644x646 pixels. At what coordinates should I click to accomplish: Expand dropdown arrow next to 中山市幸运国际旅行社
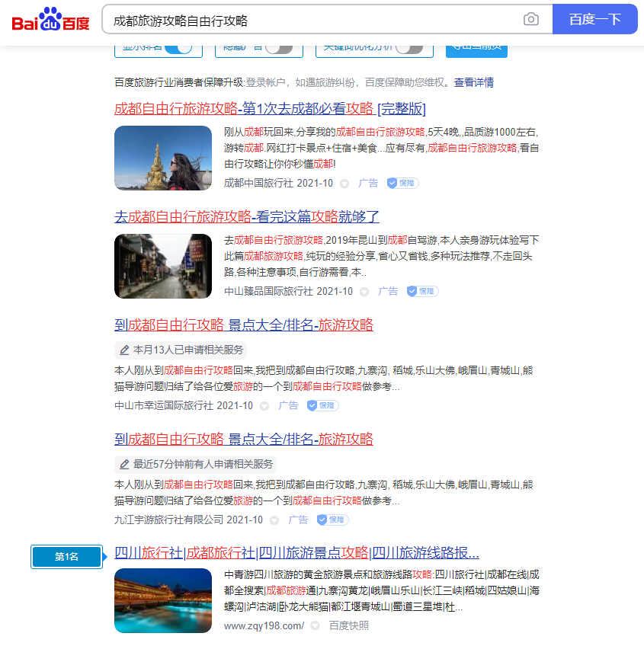264,406
